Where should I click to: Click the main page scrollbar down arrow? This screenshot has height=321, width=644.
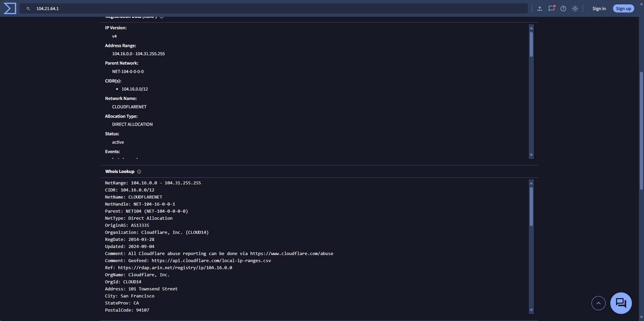coord(641,317)
